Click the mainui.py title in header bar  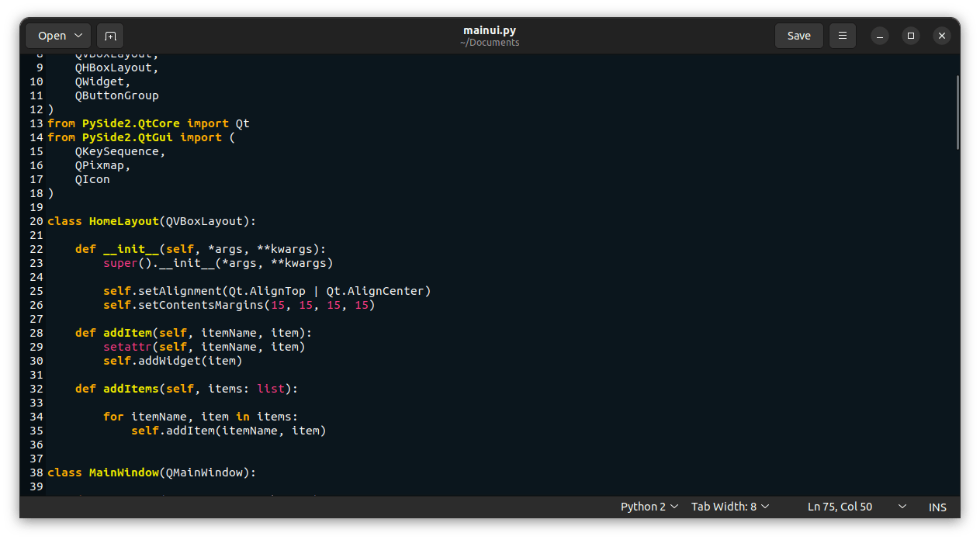click(x=490, y=30)
